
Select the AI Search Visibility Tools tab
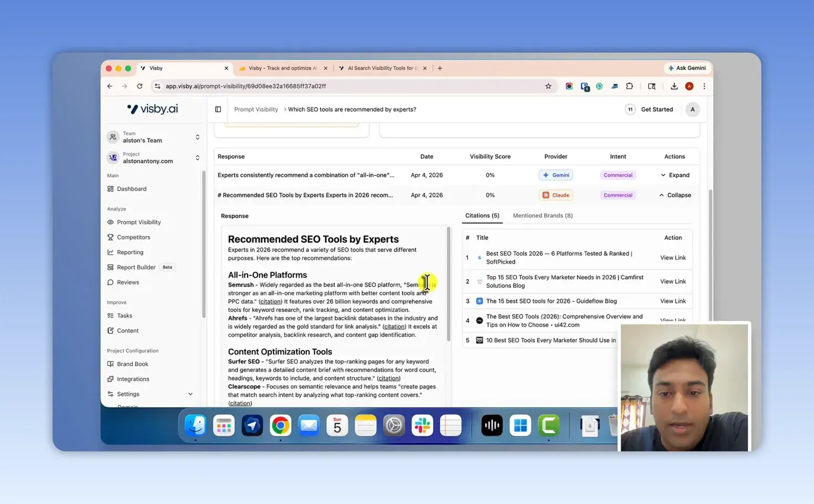(382, 68)
